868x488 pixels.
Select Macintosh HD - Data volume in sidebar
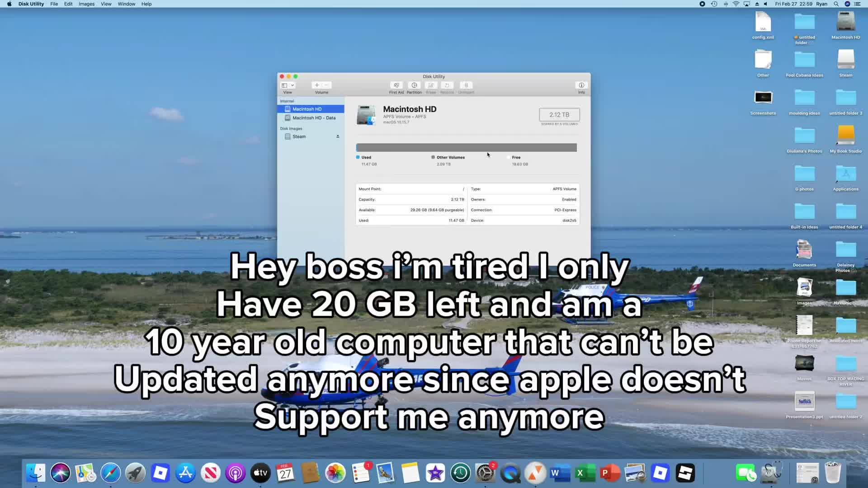(x=311, y=118)
